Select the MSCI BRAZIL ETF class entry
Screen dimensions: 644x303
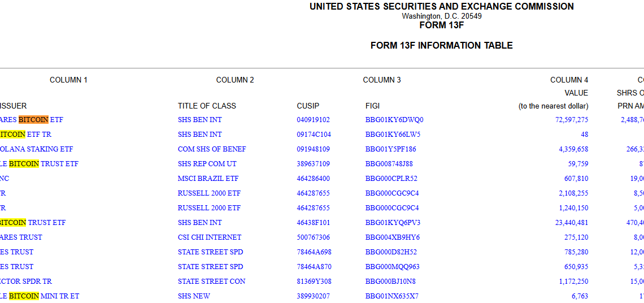tap(208, 179)
